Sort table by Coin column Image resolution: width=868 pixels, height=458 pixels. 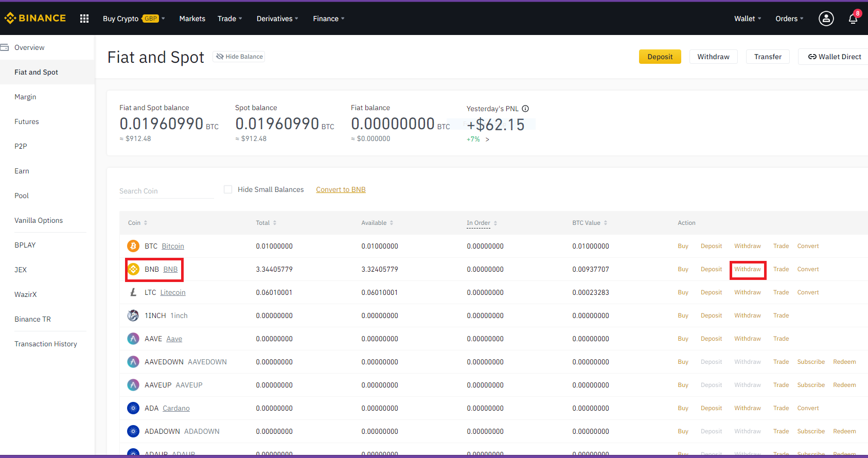point(137,223)
